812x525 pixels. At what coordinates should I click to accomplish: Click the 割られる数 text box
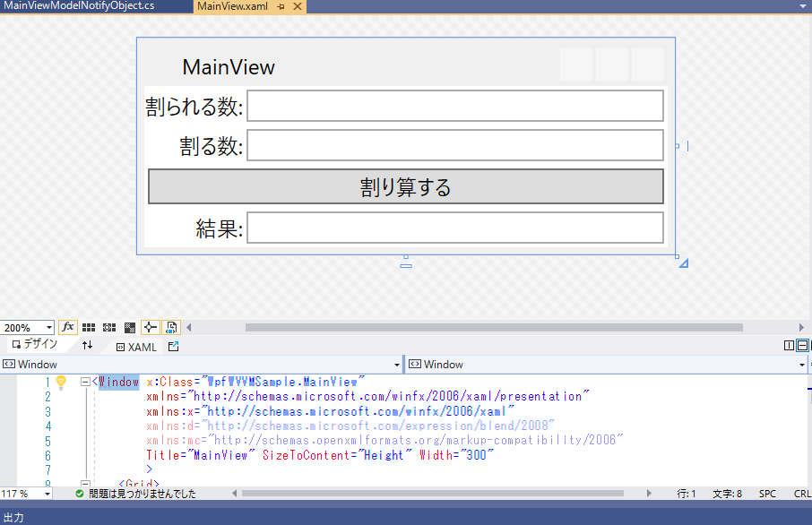click(x=454, y=106)
